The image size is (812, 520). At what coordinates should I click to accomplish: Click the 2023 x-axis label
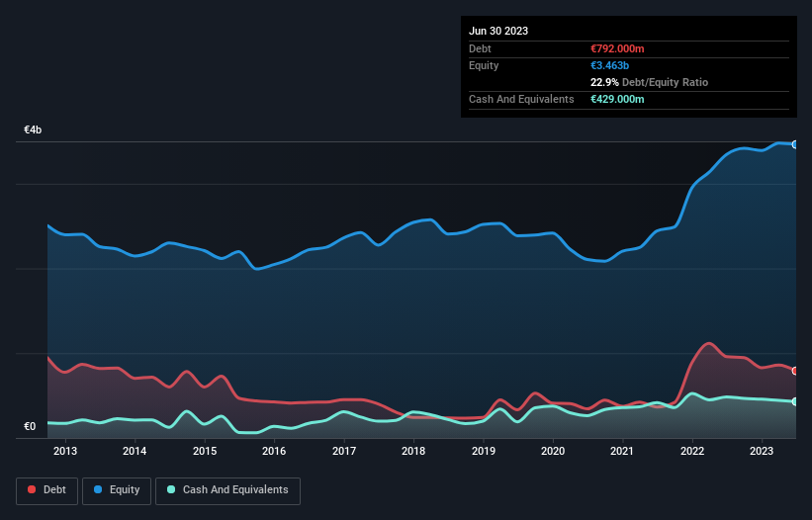click(762, 451)
